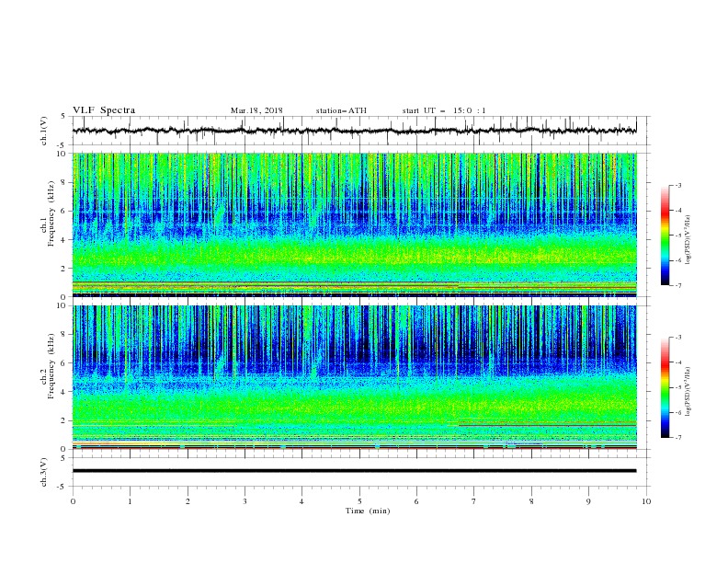Click the '8' tick on the time axis

tap(531, 501)
